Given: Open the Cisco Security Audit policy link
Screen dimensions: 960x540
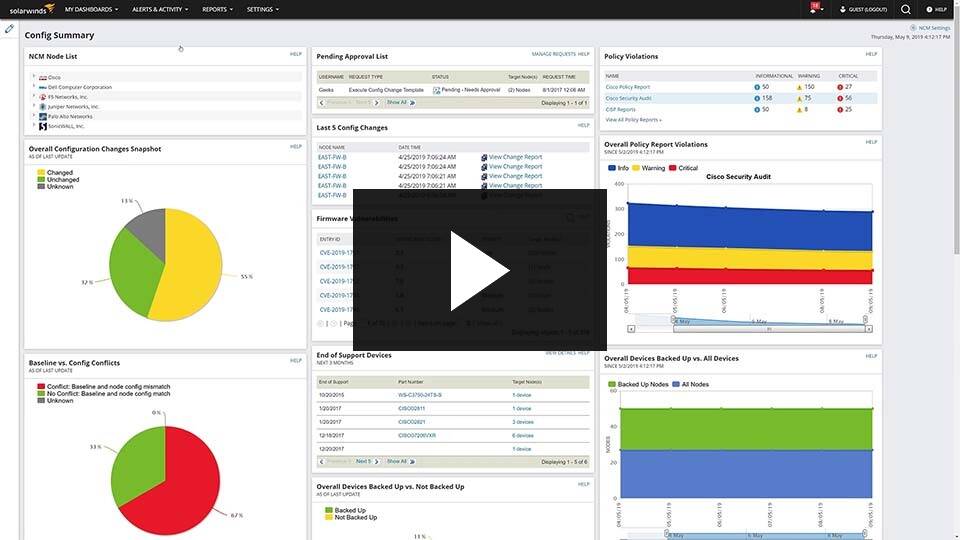Looking at the screenshot, I should coord(628,98).
